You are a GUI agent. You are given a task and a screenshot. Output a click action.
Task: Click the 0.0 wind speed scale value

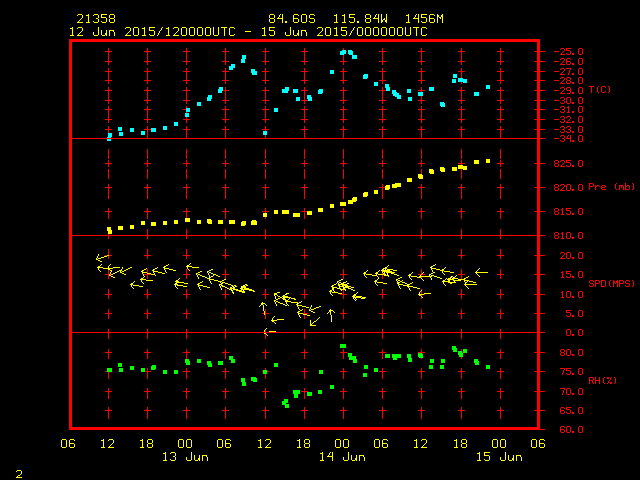574,333
